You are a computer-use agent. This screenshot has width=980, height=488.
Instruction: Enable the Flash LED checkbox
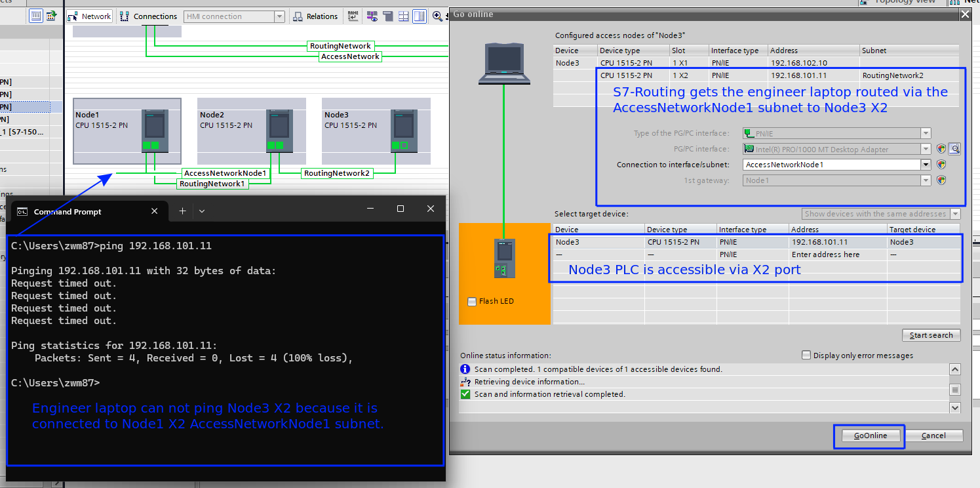point(472,302)
